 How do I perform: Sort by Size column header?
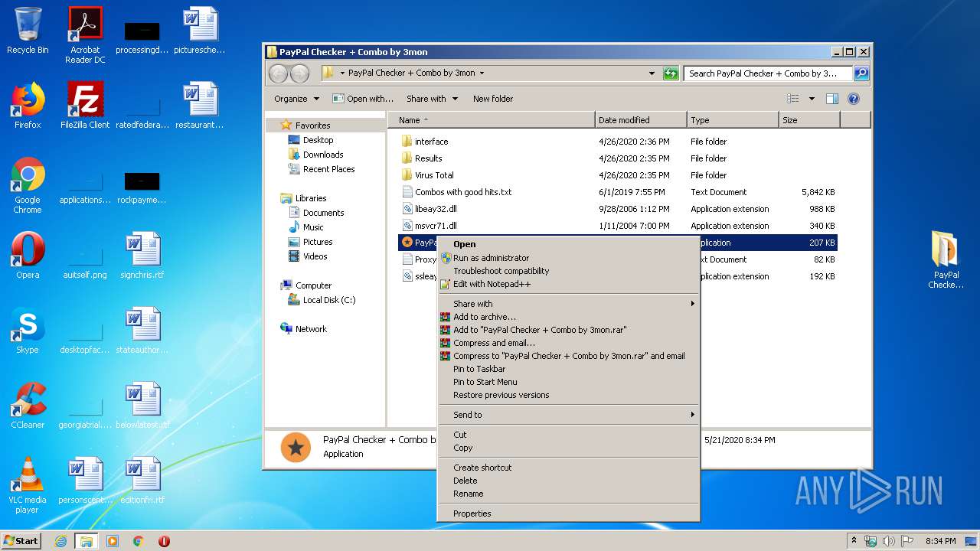(x=809, y=120)
